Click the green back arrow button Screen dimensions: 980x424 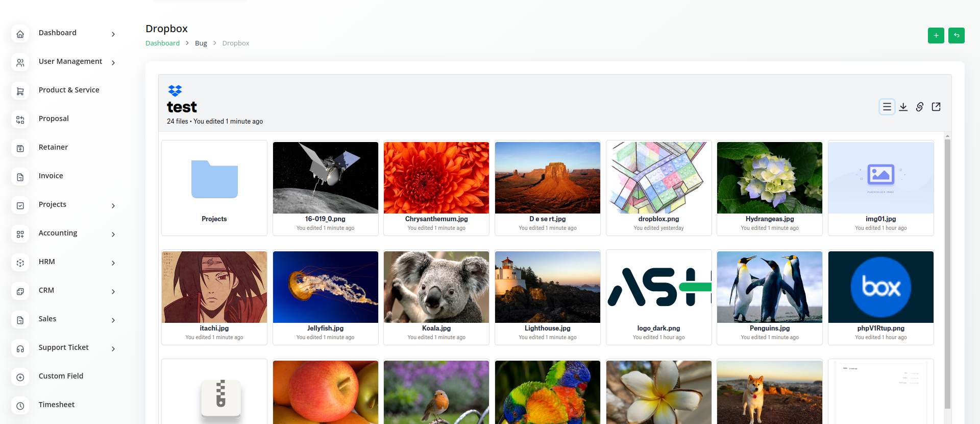coord(956,35)
